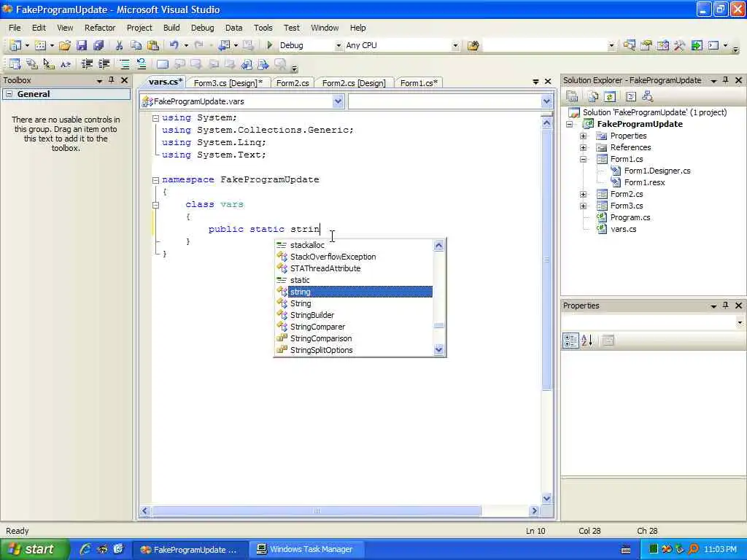This screenshot has height=560, width=747.
Task: Expand the Form2.cs node
Action: (583, 194)
